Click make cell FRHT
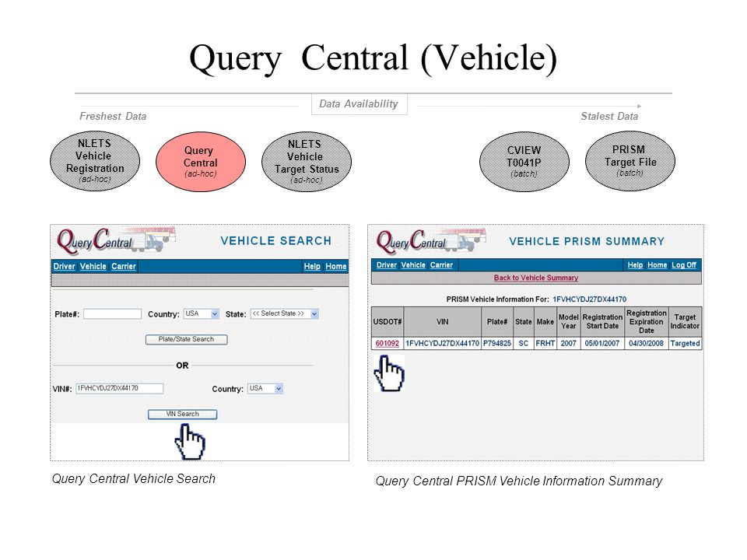Screen dimensions: 747x560 click(545, 343)
